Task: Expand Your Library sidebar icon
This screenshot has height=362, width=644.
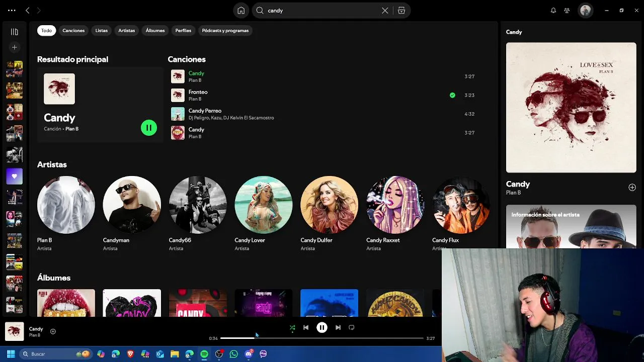Action: coord(14,32)
